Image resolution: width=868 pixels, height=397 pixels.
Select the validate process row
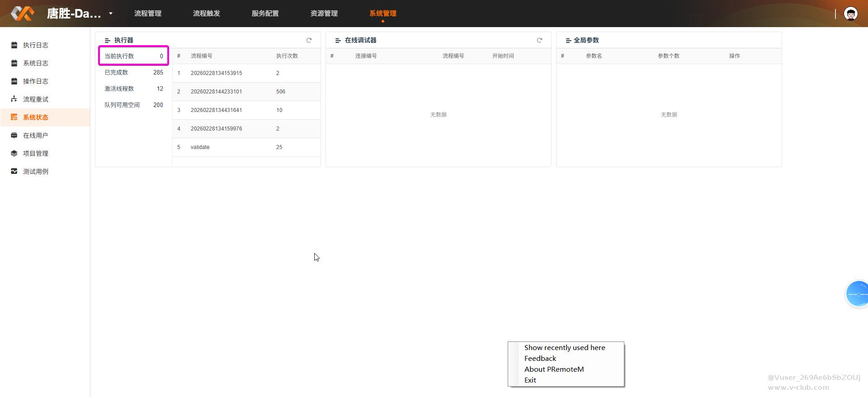pos(200,147)
